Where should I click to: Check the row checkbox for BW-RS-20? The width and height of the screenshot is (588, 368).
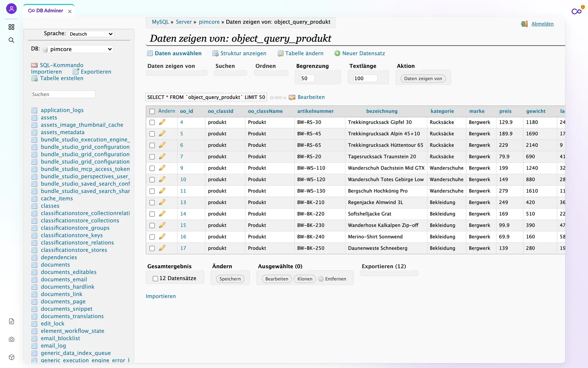click(152, 157)
